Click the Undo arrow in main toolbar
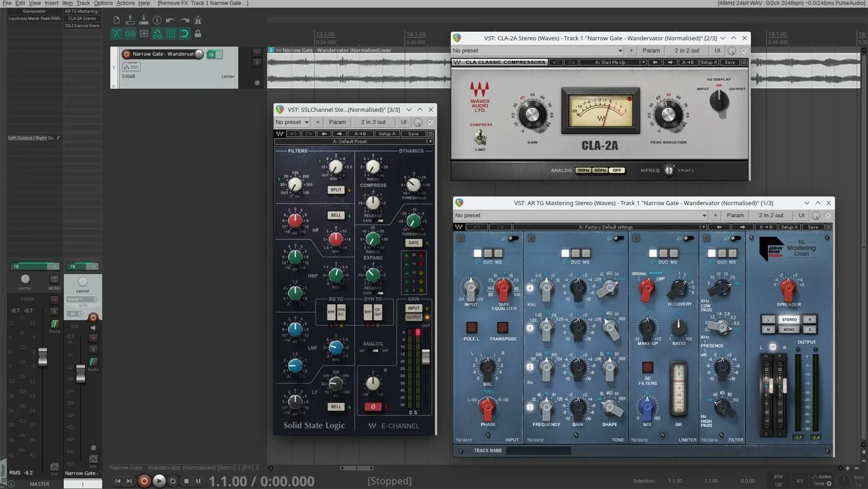The width and height of the screenshot is (868, 489). 171,20
